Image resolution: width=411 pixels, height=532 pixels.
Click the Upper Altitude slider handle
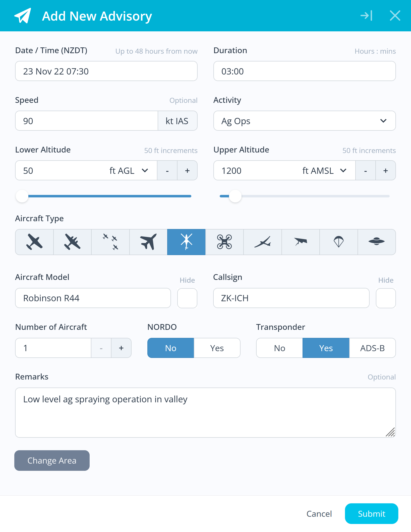pos(235,196)
